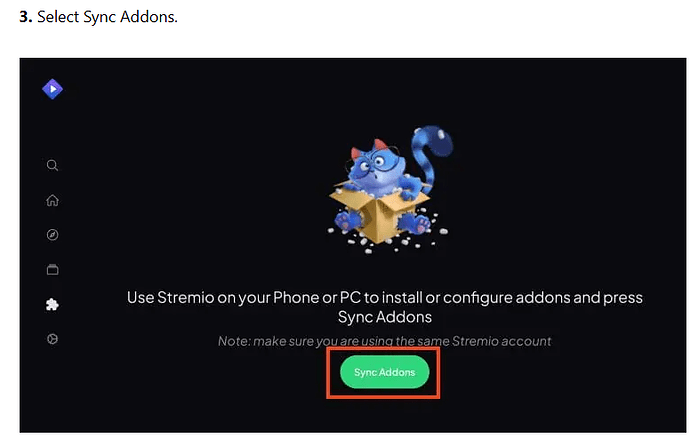The width and height of the screenshot is (690, 446).
Task: Open the Search magnifier in sidebar
Action: (x=52, y=165)
